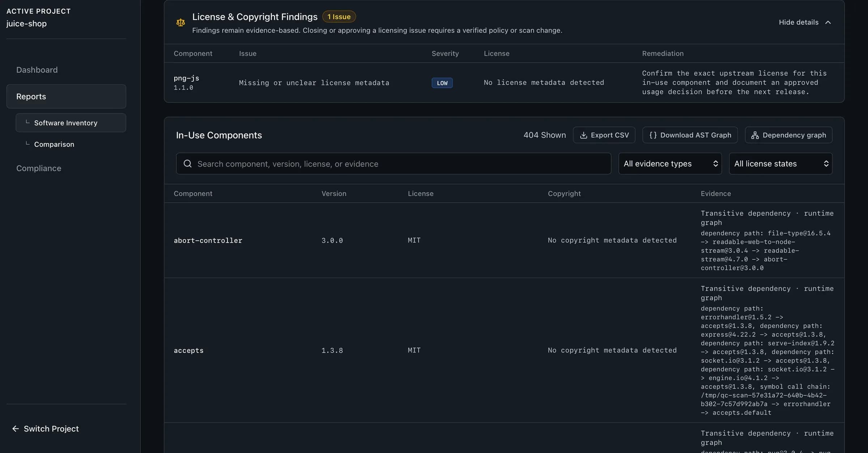
Task: Click MIT license in abort-controller row
Action: tap(414, 240)
